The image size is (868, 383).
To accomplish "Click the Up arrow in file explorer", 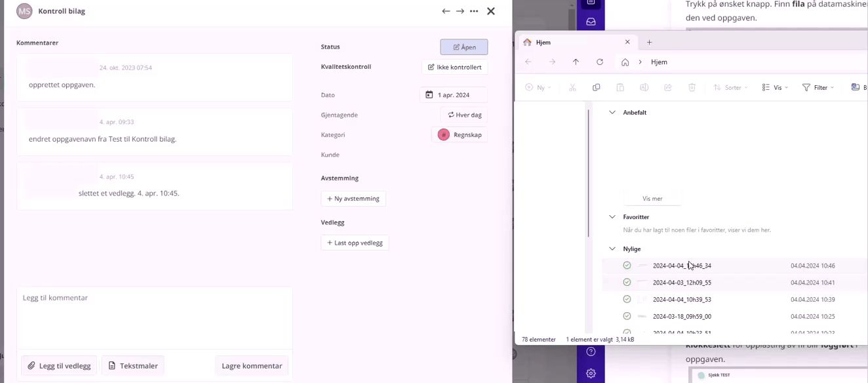I will (576, 62).
